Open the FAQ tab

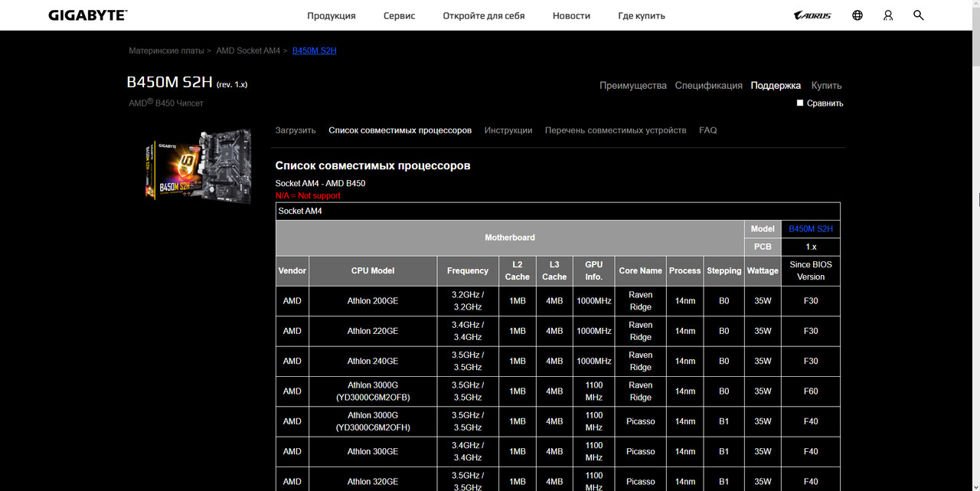708,130
